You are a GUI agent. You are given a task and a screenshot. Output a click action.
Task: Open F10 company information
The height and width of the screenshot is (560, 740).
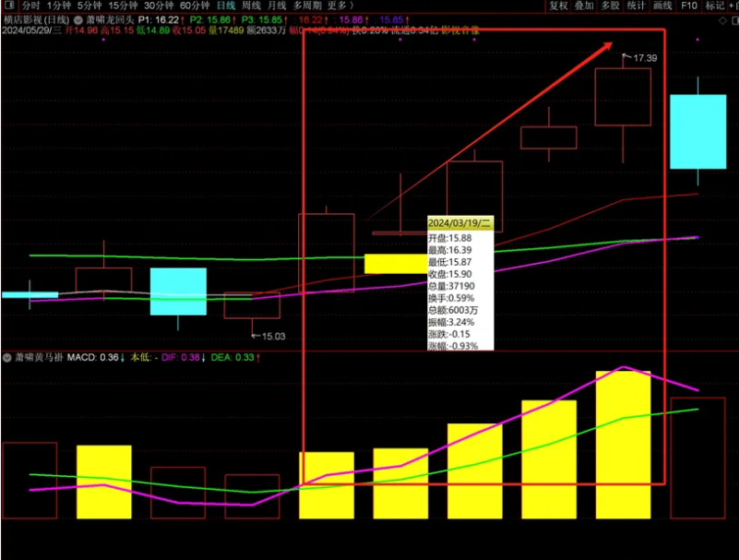point(689,6)
